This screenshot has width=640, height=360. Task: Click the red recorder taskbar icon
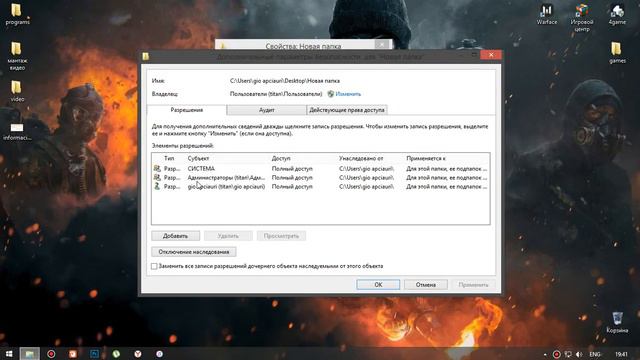(51, 353)
